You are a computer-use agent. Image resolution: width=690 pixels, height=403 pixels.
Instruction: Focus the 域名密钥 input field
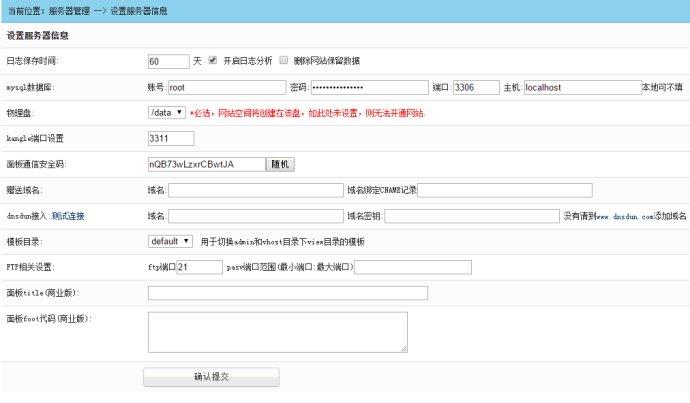[472, 216]
